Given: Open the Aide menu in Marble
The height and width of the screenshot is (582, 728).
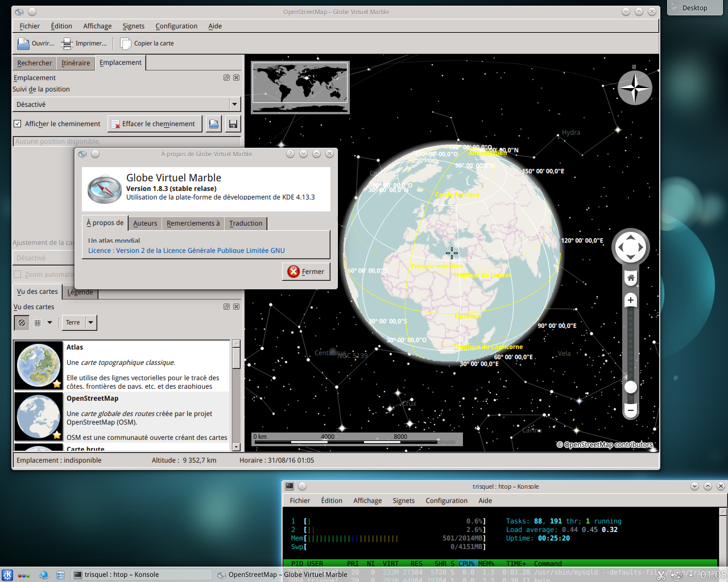Looking at the screenshot, I should [215, 26].
